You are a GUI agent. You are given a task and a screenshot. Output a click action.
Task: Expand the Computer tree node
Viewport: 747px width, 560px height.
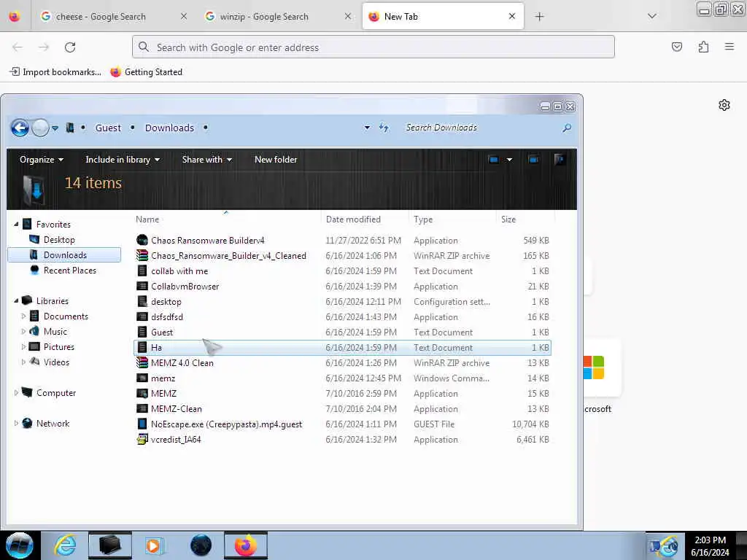[16, 393]
